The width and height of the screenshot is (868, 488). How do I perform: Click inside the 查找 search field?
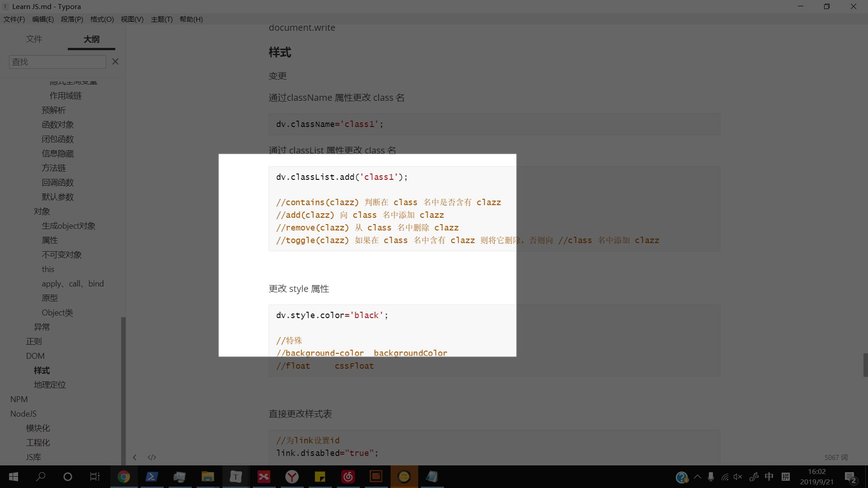[x=57, y=61]
